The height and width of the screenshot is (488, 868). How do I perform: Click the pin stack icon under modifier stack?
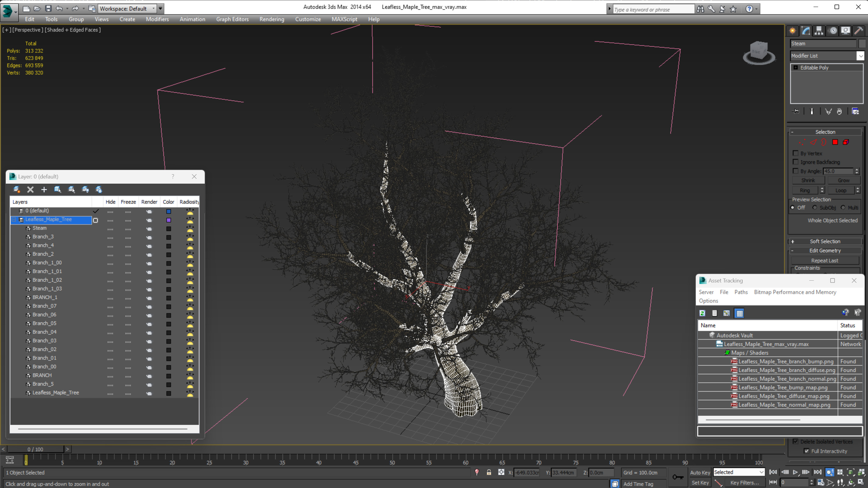tap(796, 112)
